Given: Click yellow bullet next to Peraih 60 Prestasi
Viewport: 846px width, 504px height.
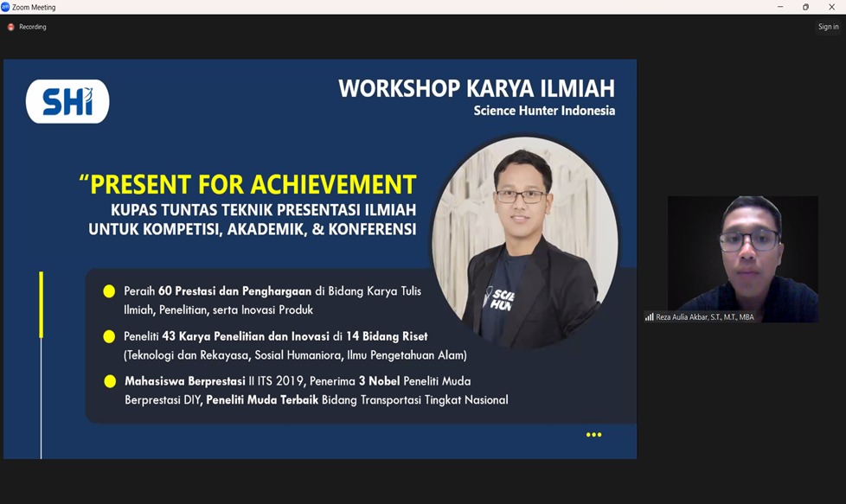Looking at the screenshot, I should click(x=109, y=291).
